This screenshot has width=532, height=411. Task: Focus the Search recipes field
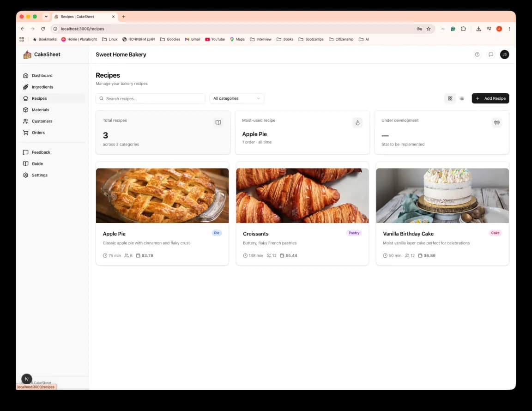pyautogui.click(x=150, y=98)
